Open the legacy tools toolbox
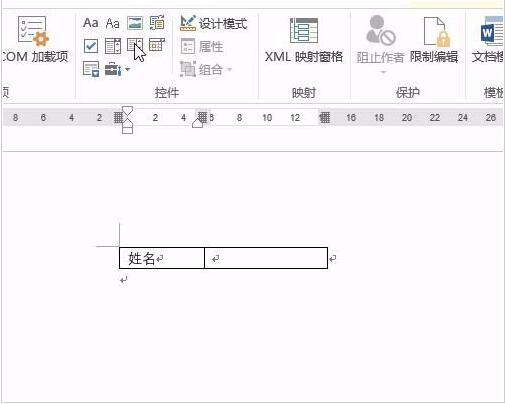505x404 pixels. pyautogui.click(x=117, y=69)
